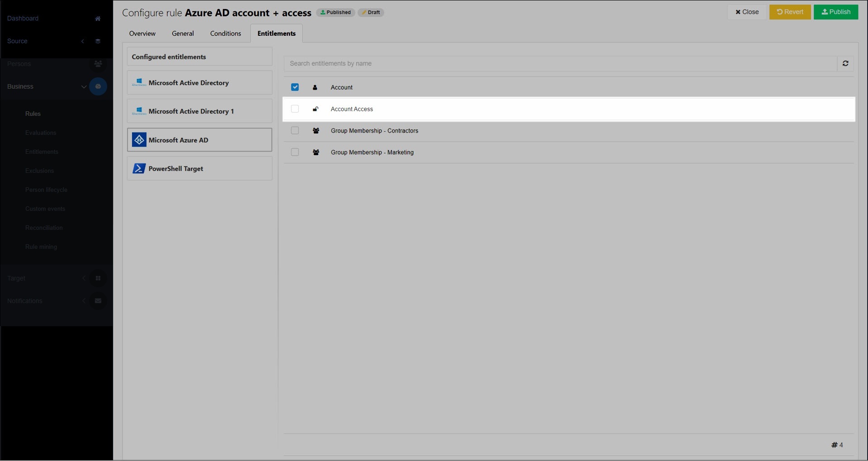Uncheck the Account entitlement checkbox
868x461 pixels.
[x=295, y=87]
